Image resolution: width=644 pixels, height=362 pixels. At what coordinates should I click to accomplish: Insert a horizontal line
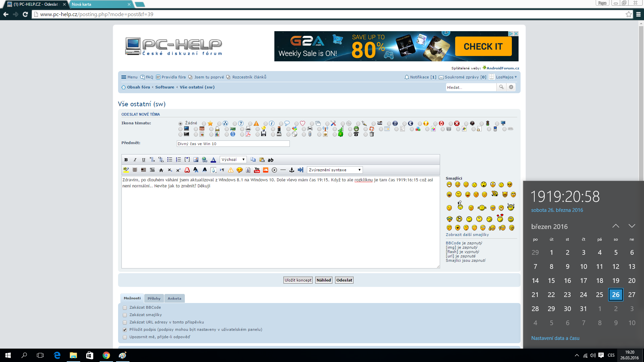click(x=283, y=170)
